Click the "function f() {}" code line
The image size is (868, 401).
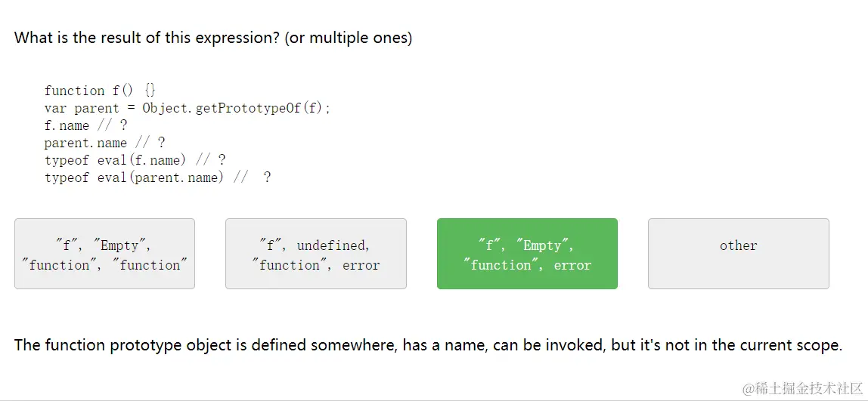tap(100, 91)
